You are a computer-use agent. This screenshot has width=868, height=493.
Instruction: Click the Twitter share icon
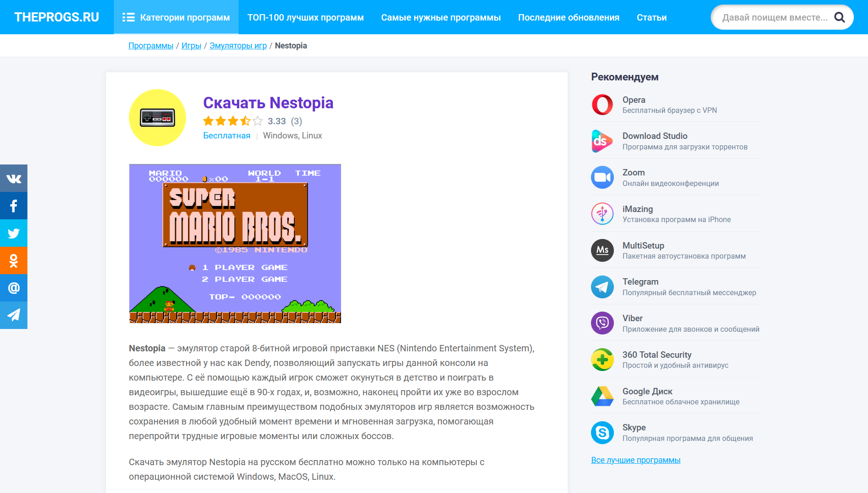[x=14, y=233]
